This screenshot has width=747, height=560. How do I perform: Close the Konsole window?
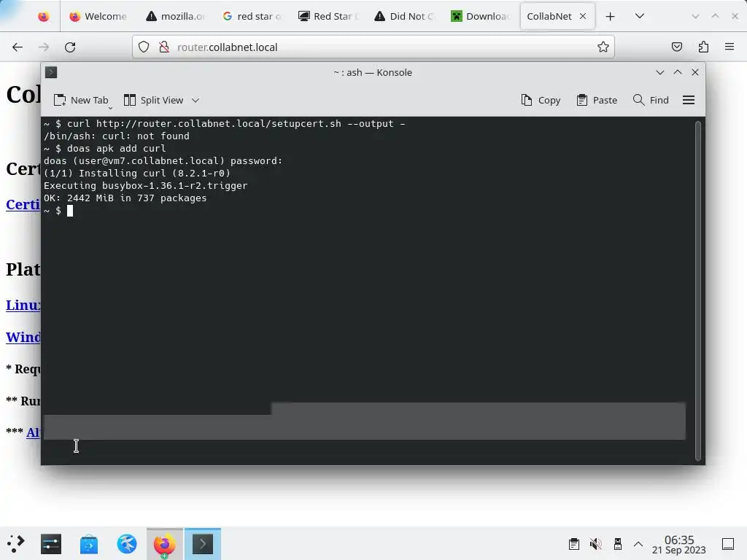695,72
